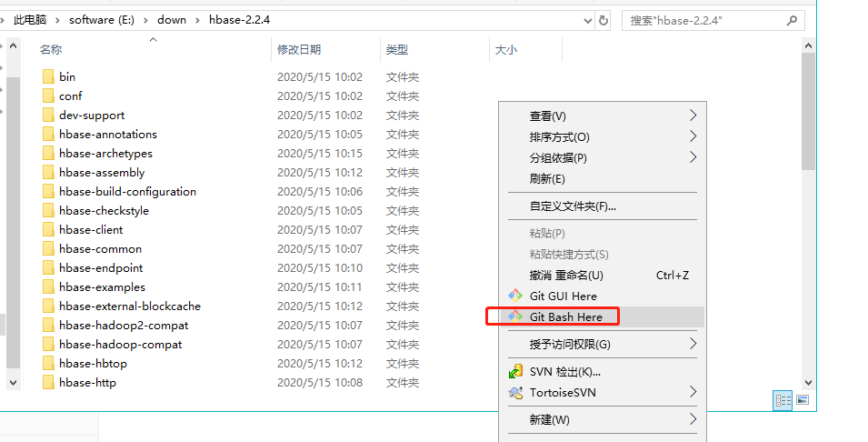The width and height of the screenshot is (868, 442).
Task: Select the hbase-hbtop folder icon
Action: 48,364
